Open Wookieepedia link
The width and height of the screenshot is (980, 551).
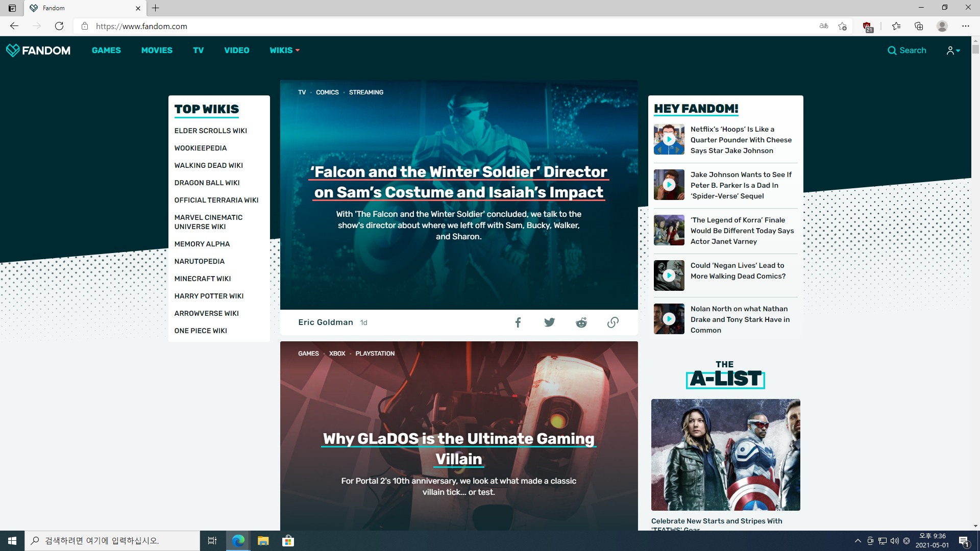pos(200,148)
